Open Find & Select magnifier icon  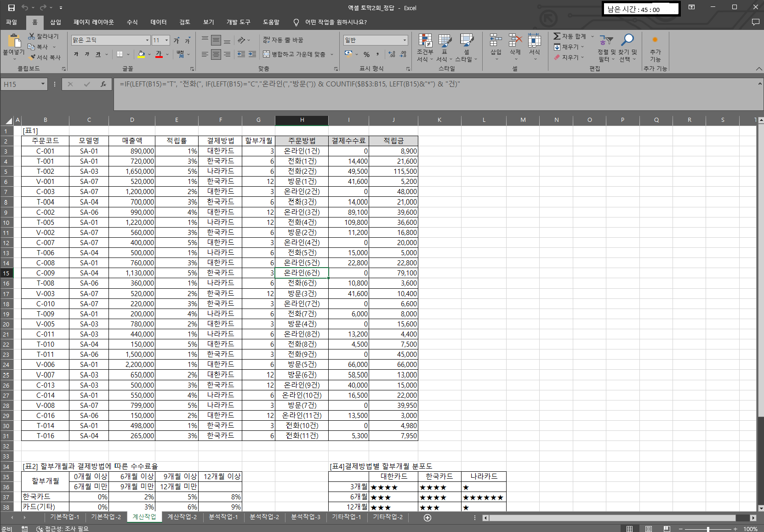[627, 41]
